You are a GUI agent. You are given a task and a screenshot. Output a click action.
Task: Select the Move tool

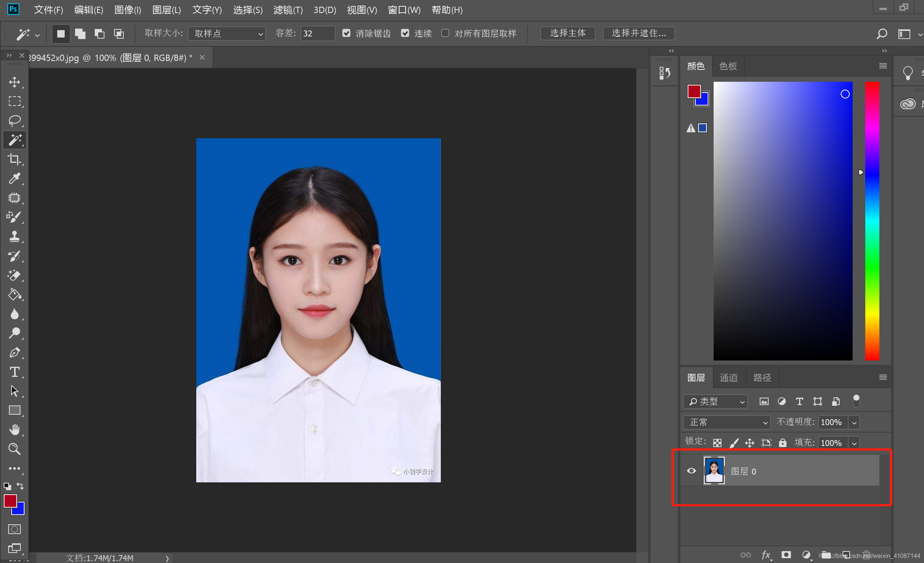14,82
